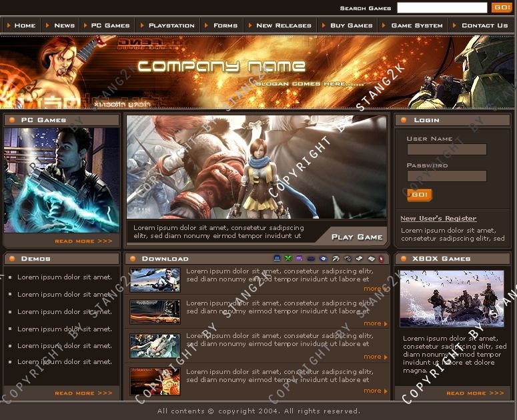Open the News menu item
Screen dimensions: 517x420
64,25
